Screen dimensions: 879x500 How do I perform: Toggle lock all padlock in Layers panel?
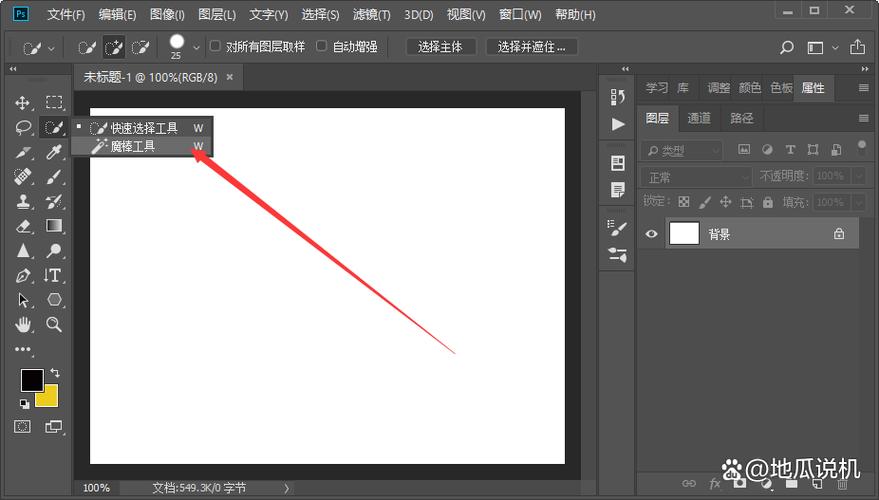point(767,202)
